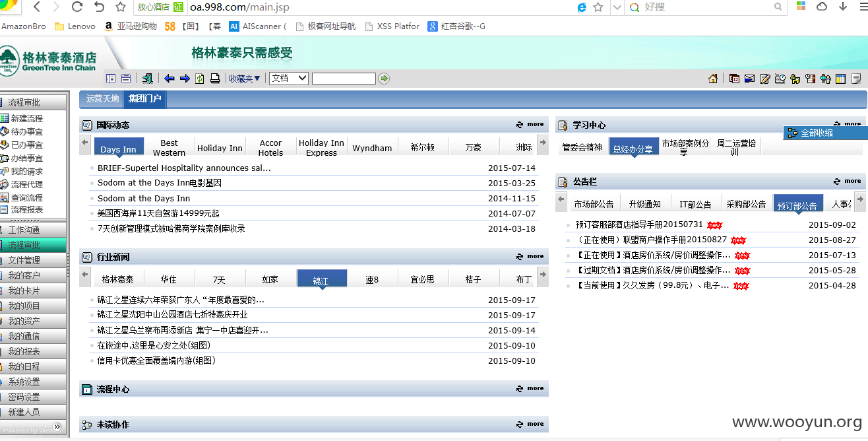The image size is (868, 441).
Task: Expand the 我的日程 sidebar section
Action: (x=33, y=366)
